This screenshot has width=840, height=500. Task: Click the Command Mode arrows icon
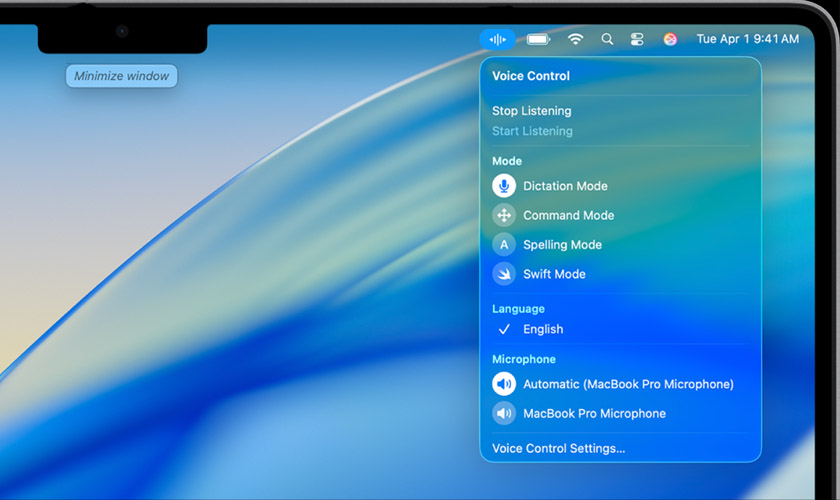tap(504, 215)
